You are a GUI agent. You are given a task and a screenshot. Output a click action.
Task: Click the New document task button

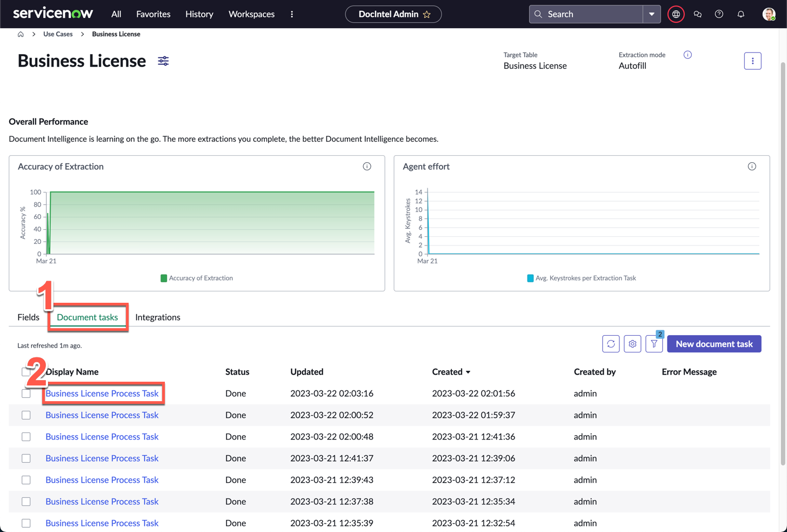click(x=714, y=344)
